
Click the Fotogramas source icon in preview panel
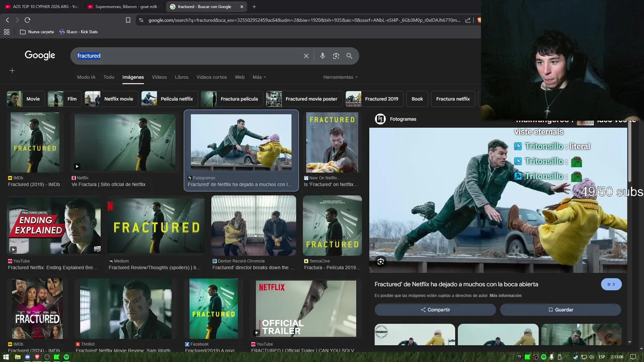380,119
